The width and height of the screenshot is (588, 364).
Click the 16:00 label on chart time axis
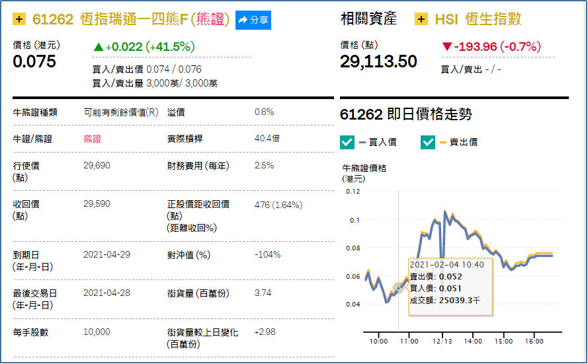pos(534,341)
